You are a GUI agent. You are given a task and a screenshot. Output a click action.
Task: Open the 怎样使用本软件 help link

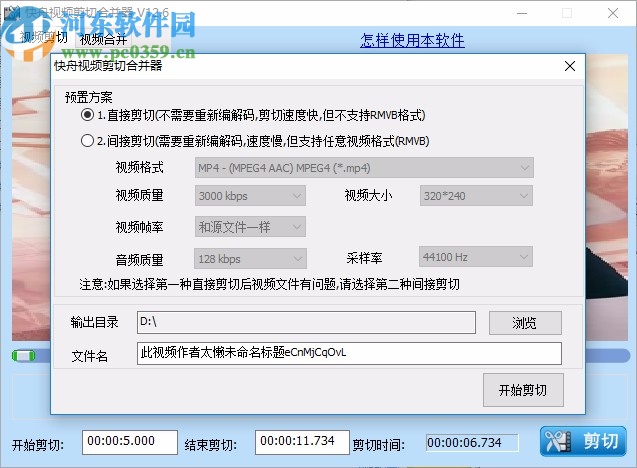pyautogui.click(x=412, y=40)
